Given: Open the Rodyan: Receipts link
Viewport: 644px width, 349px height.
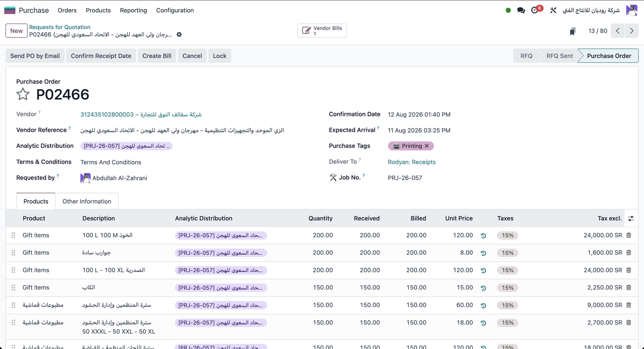Looking at the screenshot, I should 412,162.
